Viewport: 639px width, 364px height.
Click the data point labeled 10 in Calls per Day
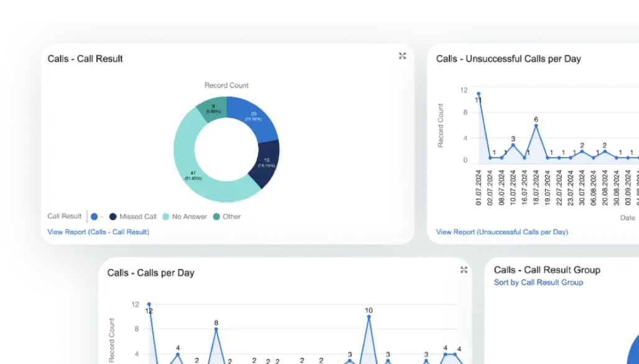click(369, 317)
